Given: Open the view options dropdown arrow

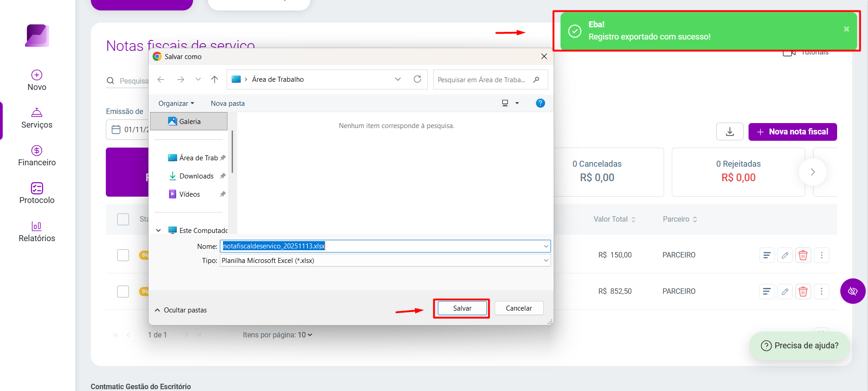Looking at the screenshot, I should (517, 103).
